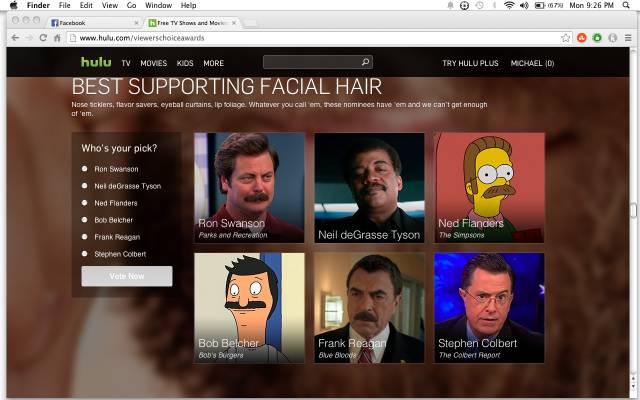Screen dimensions: 640x400
Task: Open the notification bell icon
Action: coord(451,5)
